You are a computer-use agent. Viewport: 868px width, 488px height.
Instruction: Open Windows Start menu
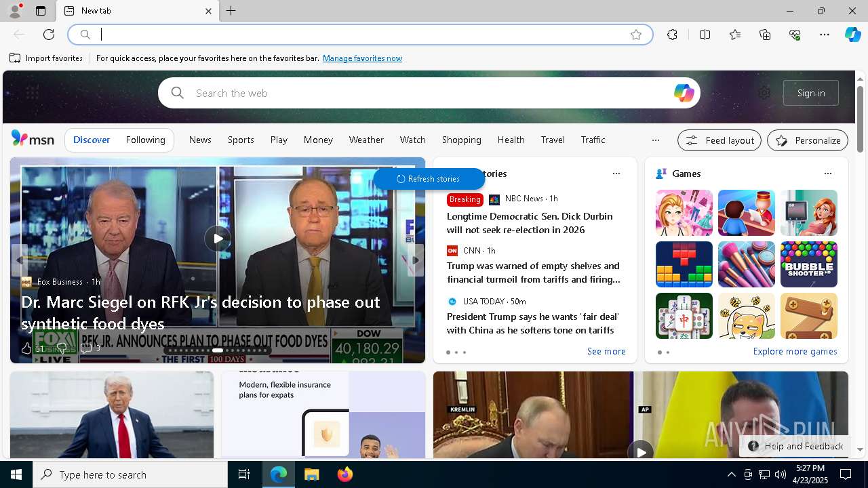tap(16, 474)
